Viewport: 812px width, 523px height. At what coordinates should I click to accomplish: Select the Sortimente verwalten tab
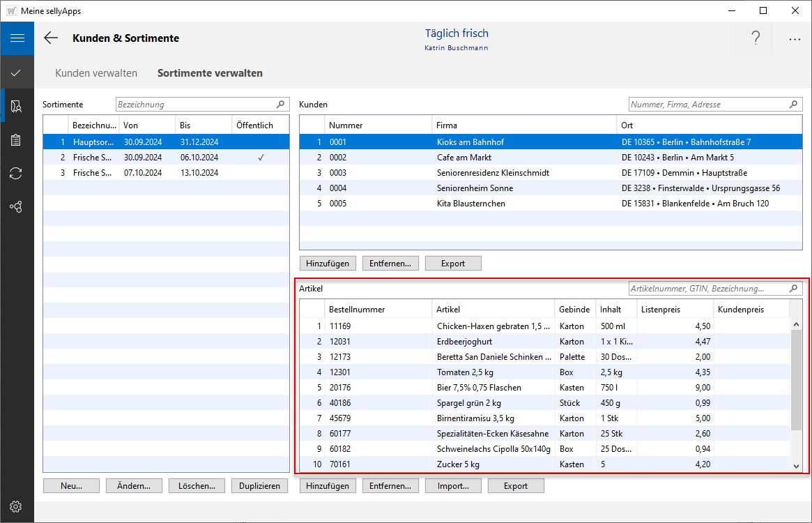210,73
